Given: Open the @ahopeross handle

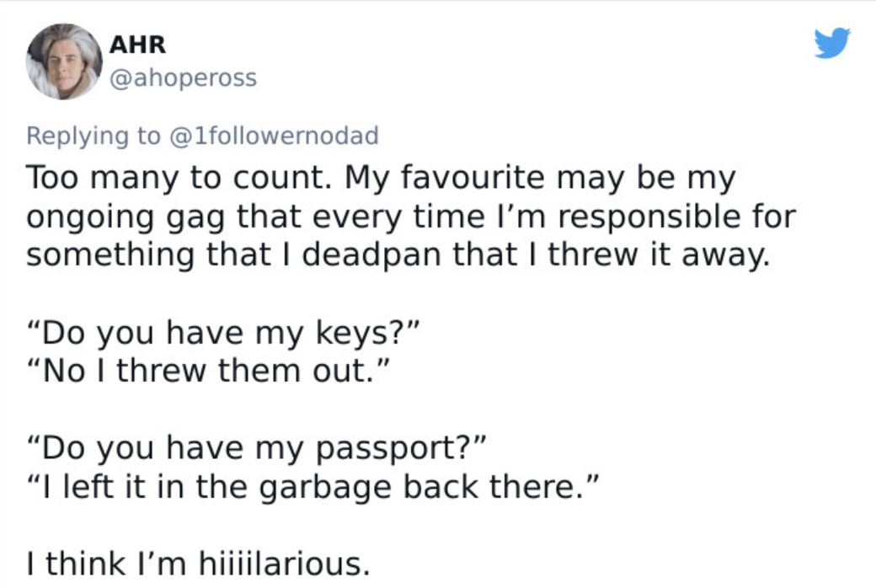Looking at the screenshot, I should click(184, 78).
